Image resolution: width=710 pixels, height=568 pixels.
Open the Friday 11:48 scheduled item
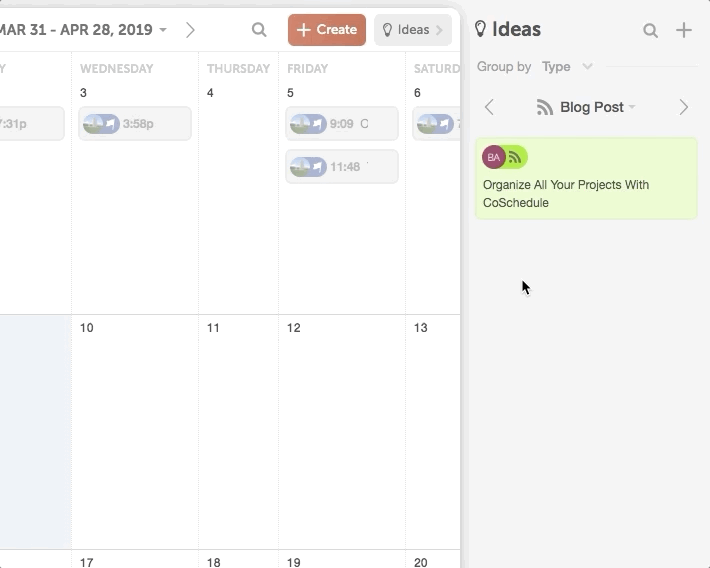point(342,167)
